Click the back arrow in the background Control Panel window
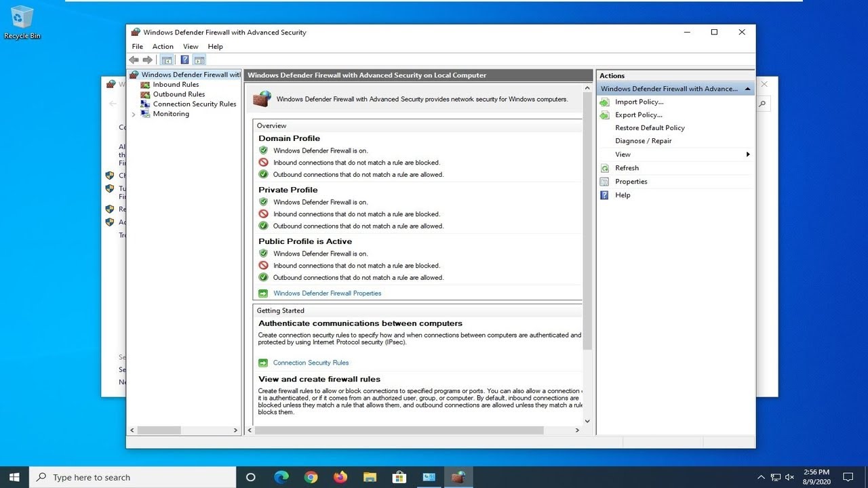Image resolution: width=868 pixels, height=488 pixels. point(113,104)
